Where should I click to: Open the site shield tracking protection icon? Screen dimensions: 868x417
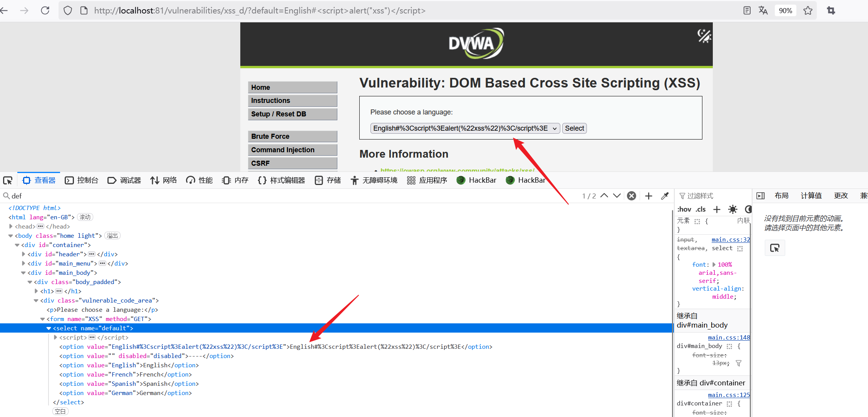(x=68, y=10)
